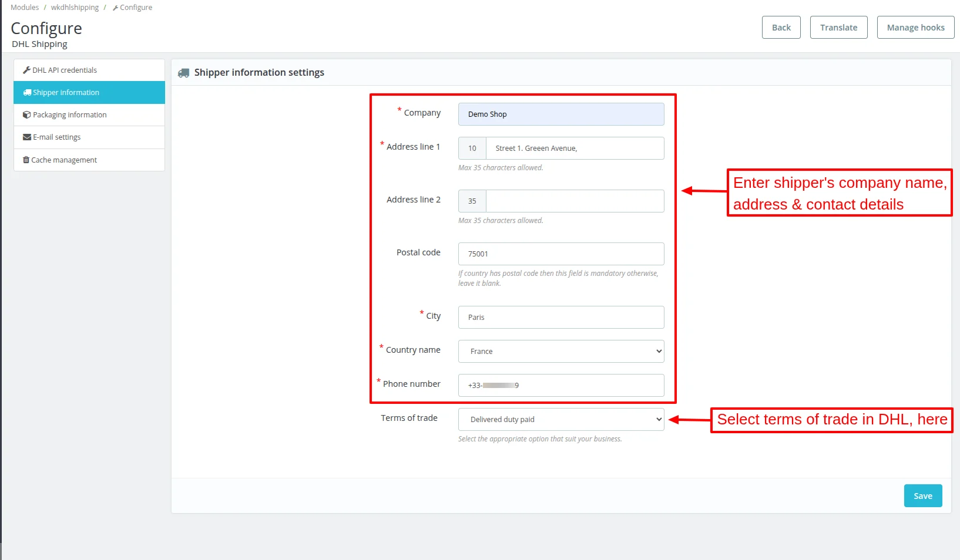
Task: Open the DHL API credentials tab
Action: pyautogui.click(x=89, y=70)
